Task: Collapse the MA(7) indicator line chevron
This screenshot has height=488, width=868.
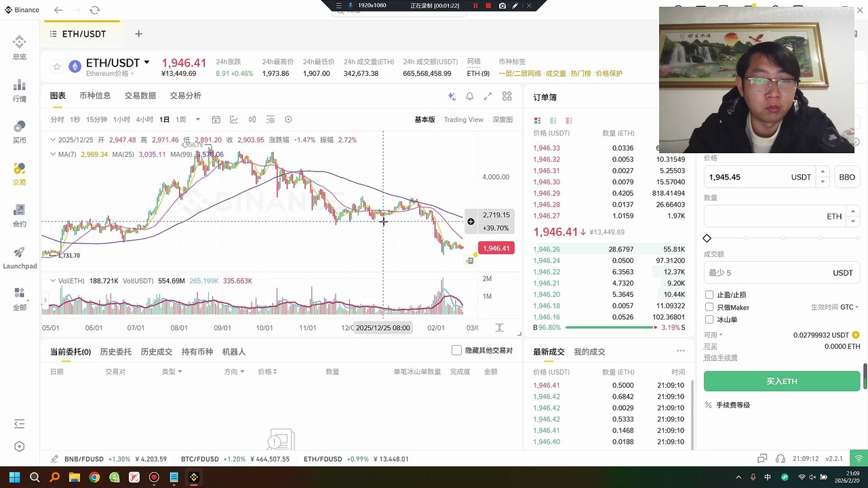Action: tap(54, 155)
